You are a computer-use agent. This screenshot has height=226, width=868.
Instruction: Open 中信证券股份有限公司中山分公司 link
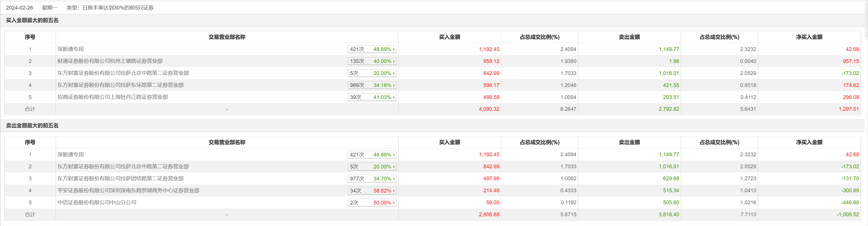point(97,202)
